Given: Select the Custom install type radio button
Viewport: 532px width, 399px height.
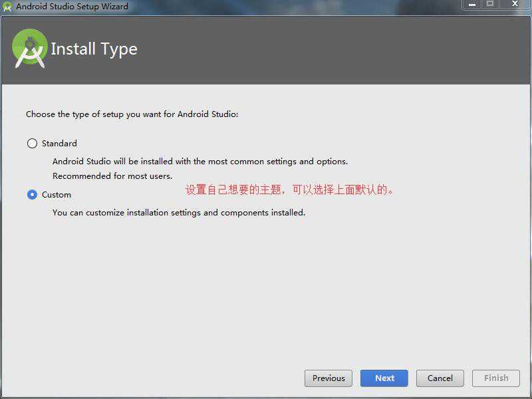Looking at the screenshot, I should (32, 195).
